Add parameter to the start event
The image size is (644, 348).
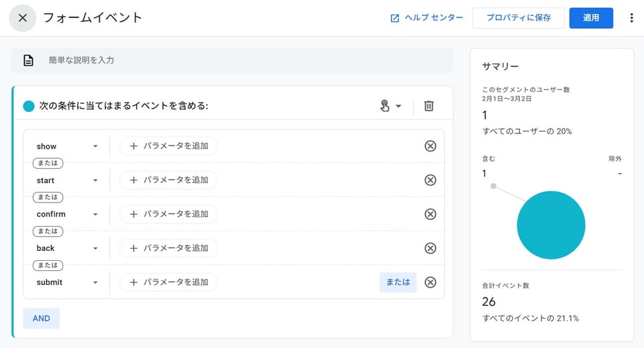click(168, 180)
